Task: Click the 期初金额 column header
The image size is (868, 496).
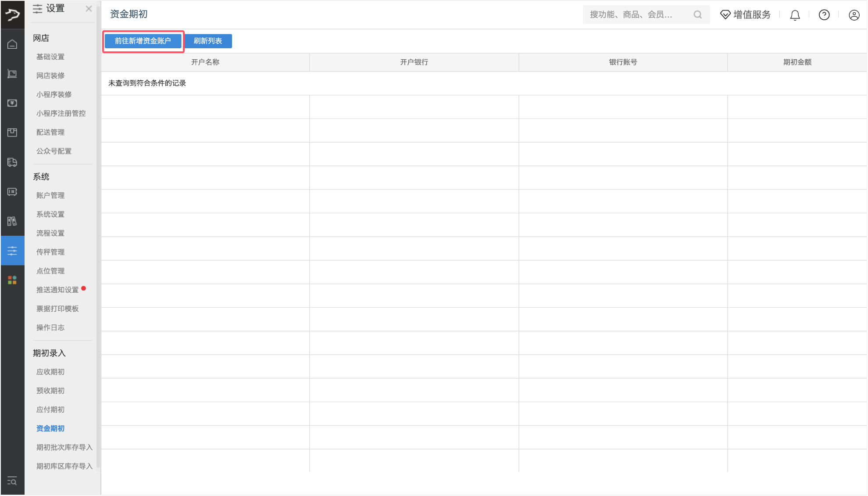Action: coord(797,62)
